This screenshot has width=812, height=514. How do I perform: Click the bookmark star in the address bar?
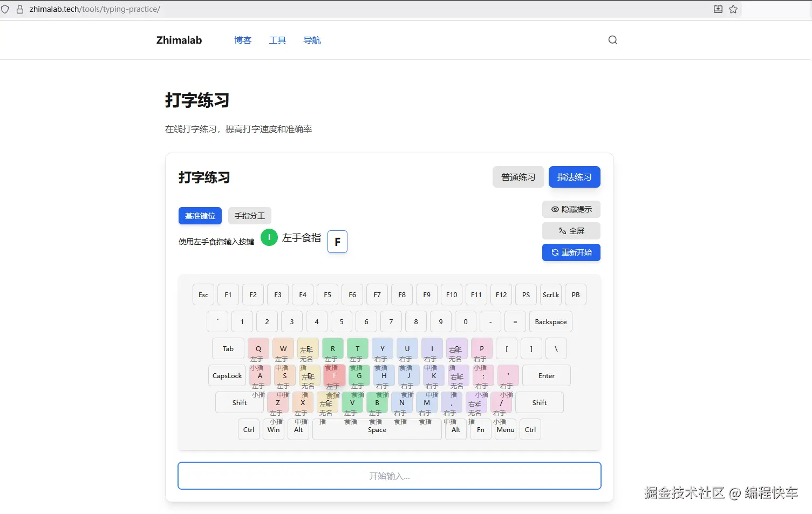click(x=733, y=9)
